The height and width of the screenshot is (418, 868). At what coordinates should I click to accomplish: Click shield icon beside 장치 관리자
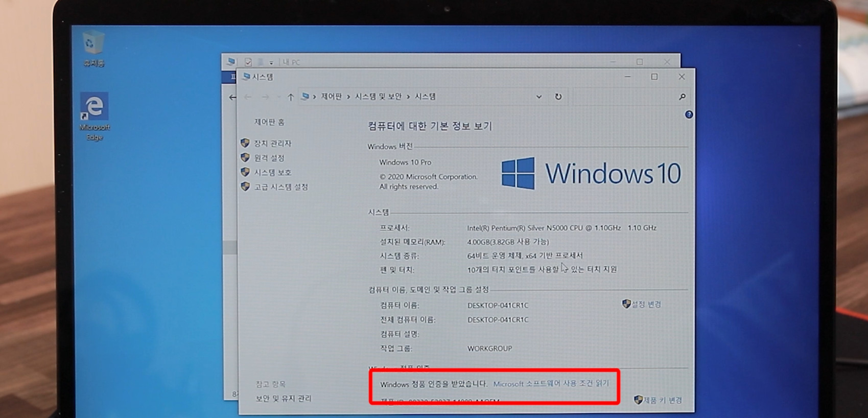[245, 143]
